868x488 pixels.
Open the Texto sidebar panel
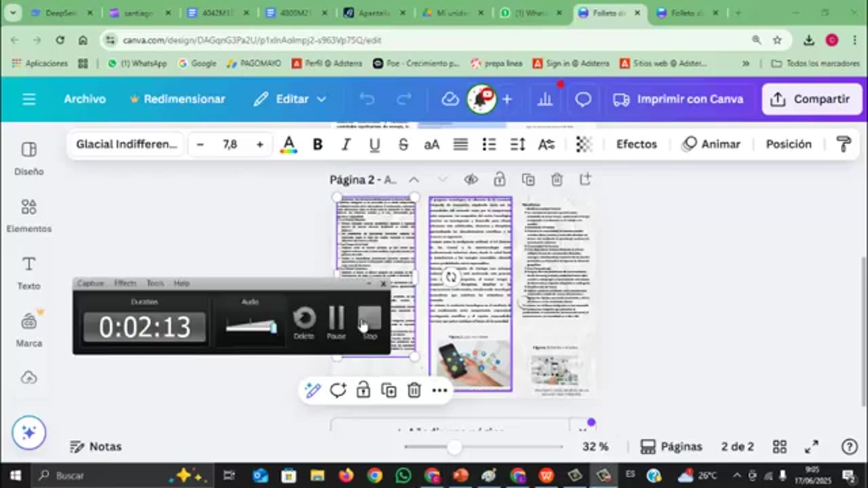click(28, 272)
